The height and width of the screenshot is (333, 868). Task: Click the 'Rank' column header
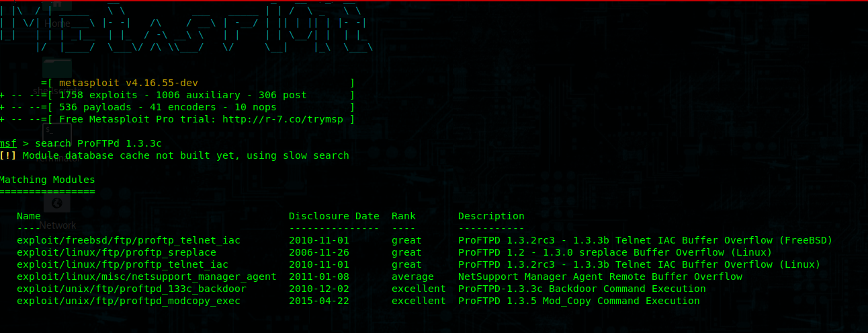[404, 216]
